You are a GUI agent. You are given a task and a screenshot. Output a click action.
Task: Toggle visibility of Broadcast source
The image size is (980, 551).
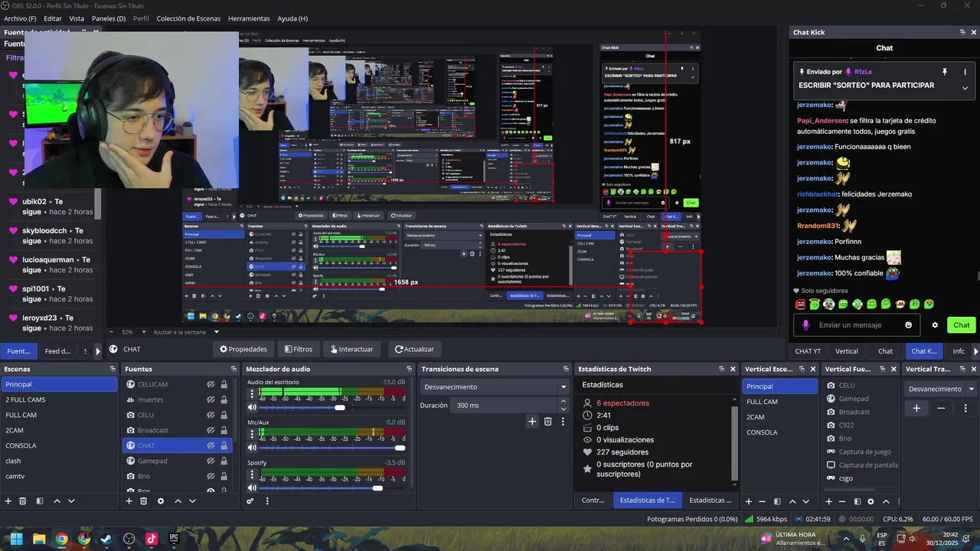pyautogui.click(x=210, y=430)
